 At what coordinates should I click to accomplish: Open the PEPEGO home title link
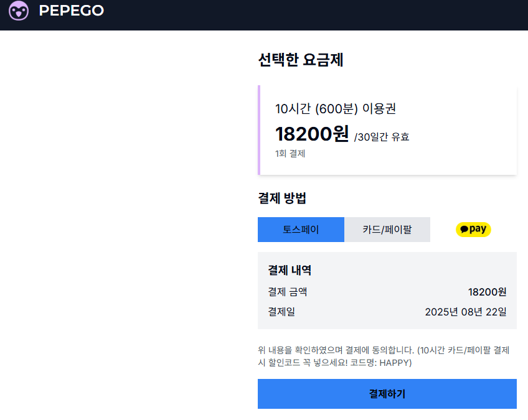pos(72,11)
